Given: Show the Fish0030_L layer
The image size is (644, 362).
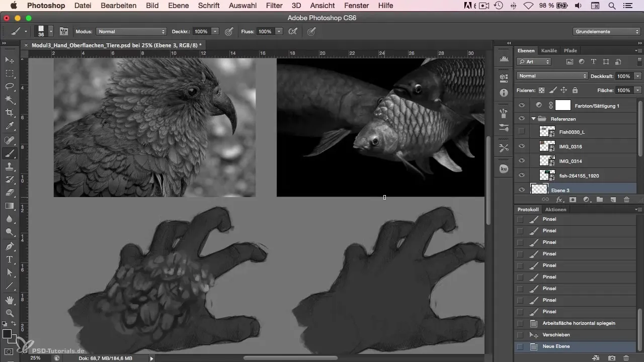Looking at the screenshot, I should (x=522, y=132).
